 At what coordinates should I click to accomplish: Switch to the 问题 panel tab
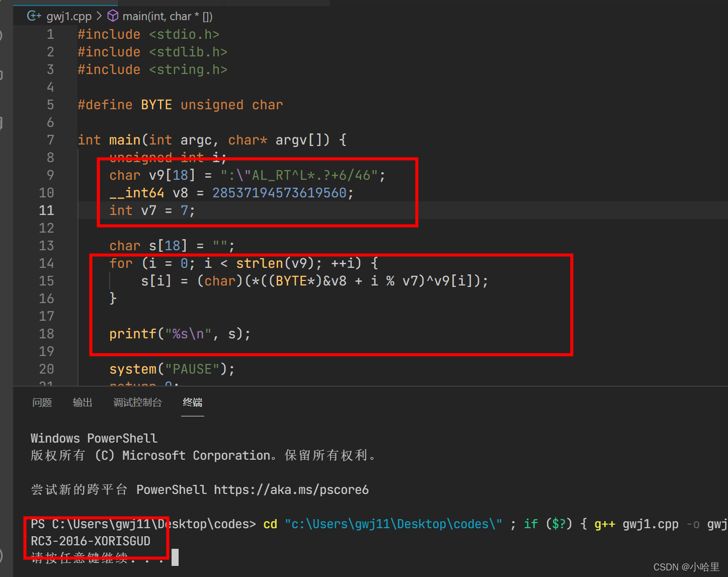click(x=42, y=402)
